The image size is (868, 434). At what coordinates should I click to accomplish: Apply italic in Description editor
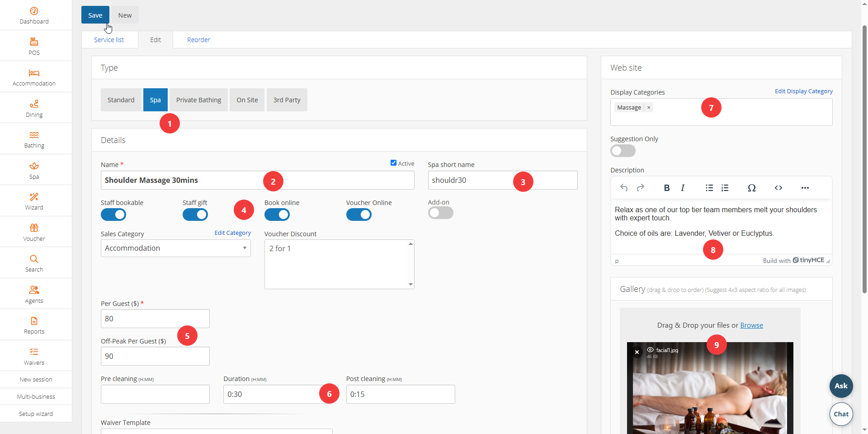tap(683, 188)
